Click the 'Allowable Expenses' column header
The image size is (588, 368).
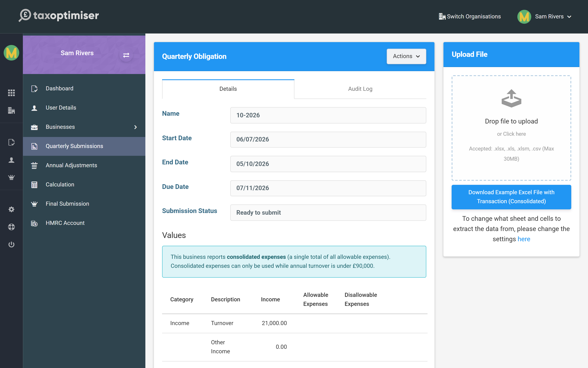(316, 299)
